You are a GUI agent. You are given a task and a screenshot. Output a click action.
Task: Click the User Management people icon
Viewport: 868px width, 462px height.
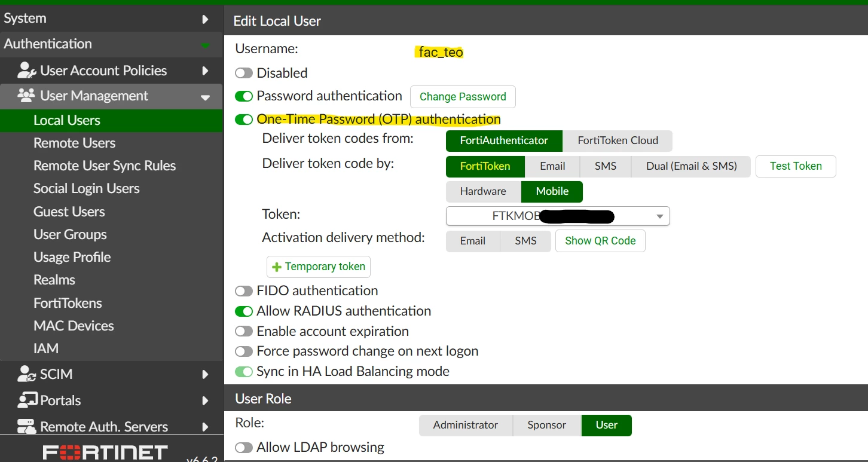point(26,96)
